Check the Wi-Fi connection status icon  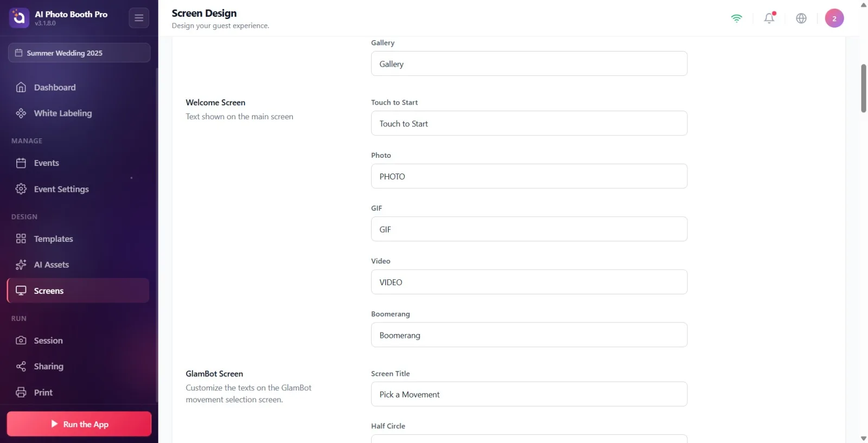coord(737,18)
